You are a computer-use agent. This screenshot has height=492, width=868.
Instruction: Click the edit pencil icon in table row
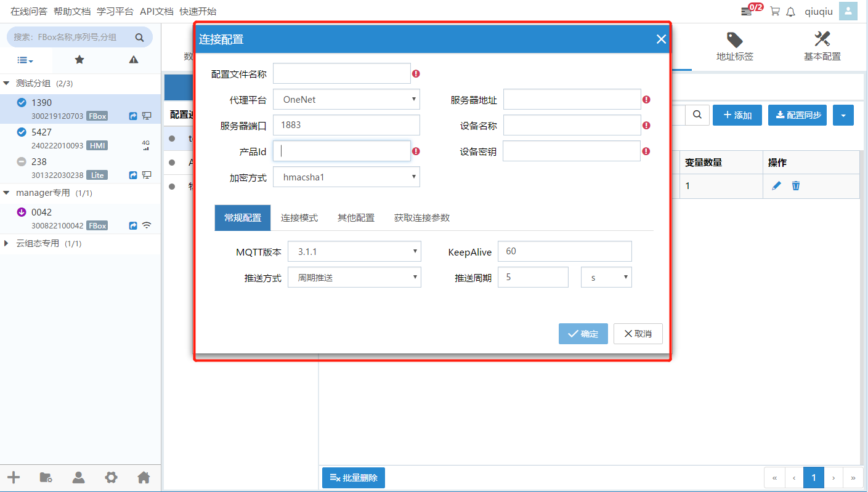(776, 185)
